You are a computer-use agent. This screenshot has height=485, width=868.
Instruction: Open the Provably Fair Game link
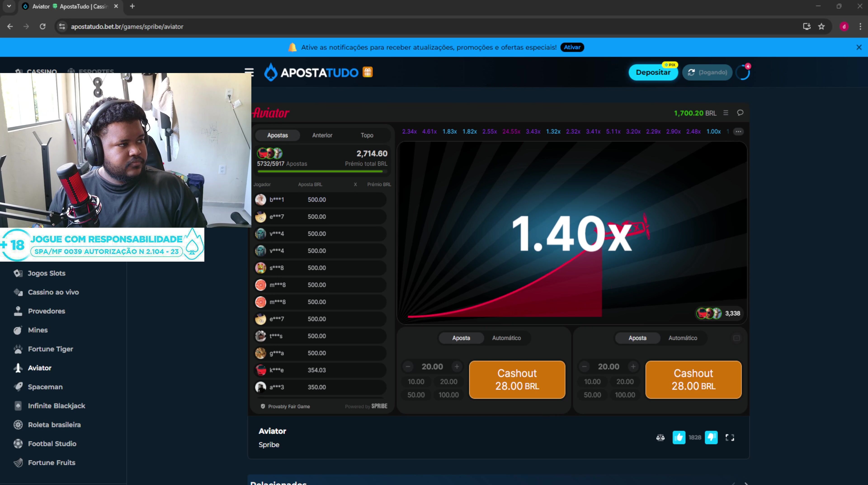285,406
